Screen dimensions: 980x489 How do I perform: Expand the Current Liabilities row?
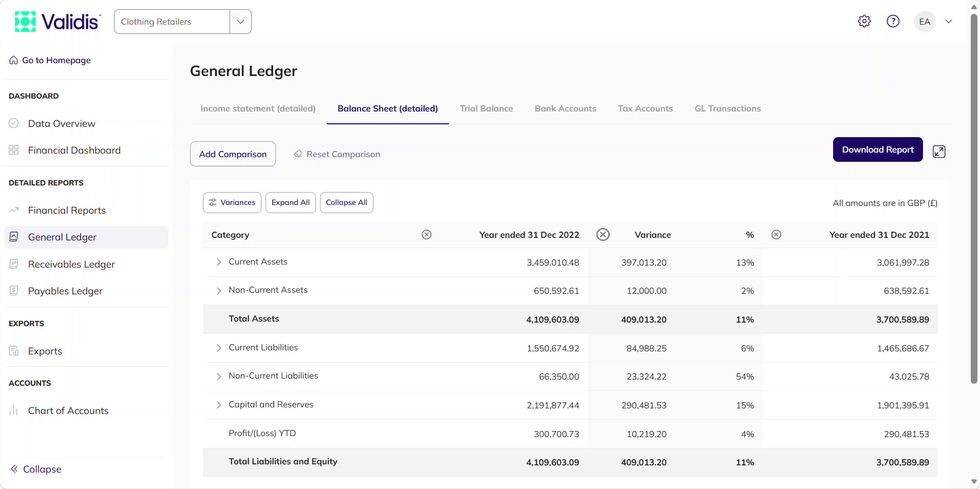click(219, 348)
